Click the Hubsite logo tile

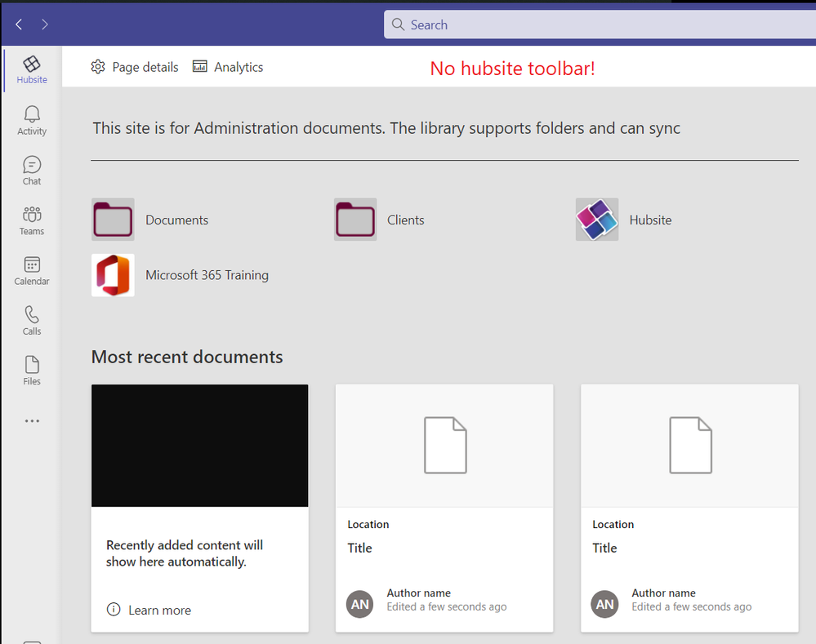(x=597, y=220)
